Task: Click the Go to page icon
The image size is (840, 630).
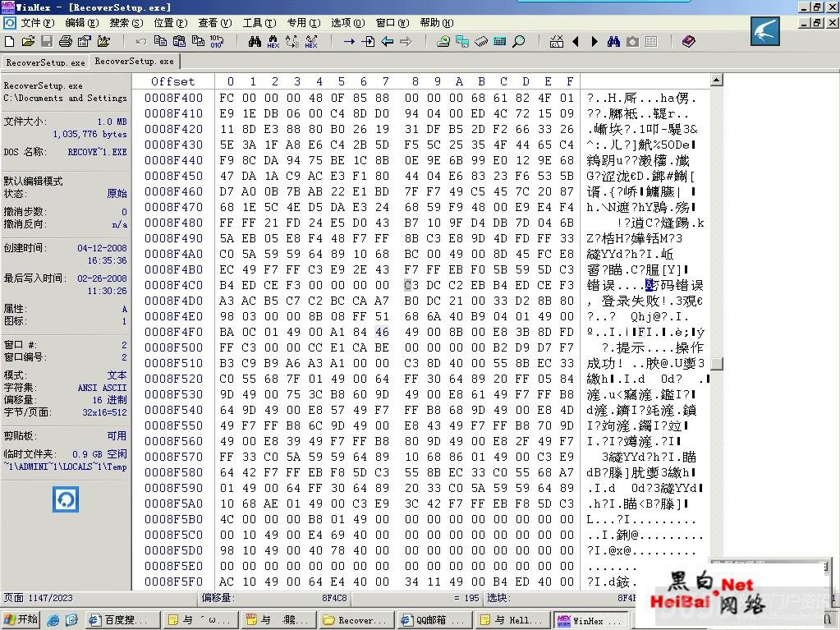Action: (368, 41)
